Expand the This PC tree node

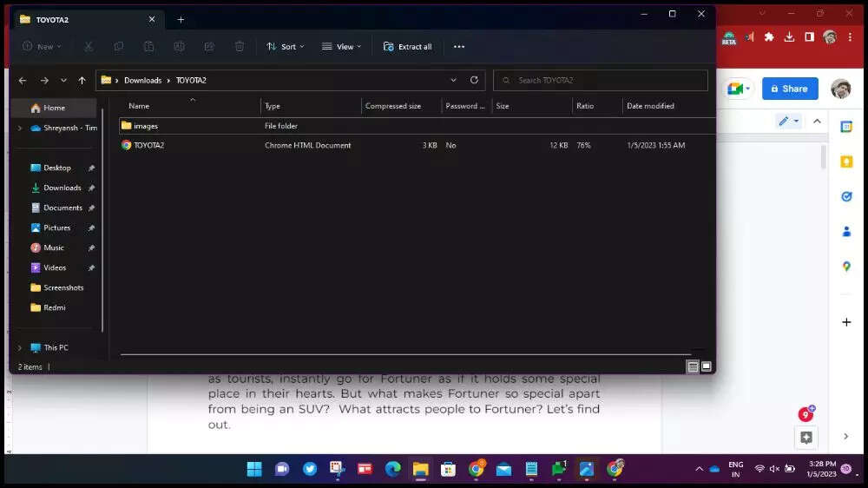20,347
